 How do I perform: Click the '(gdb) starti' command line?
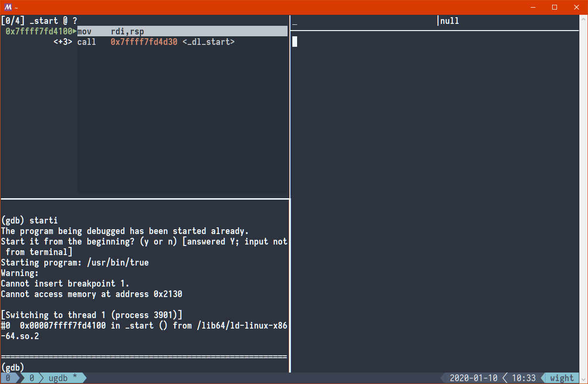(x=30, y=220)
